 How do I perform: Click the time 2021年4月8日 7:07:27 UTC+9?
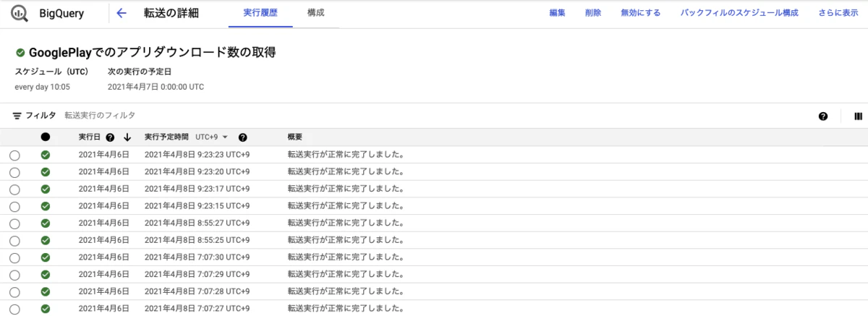197,309
